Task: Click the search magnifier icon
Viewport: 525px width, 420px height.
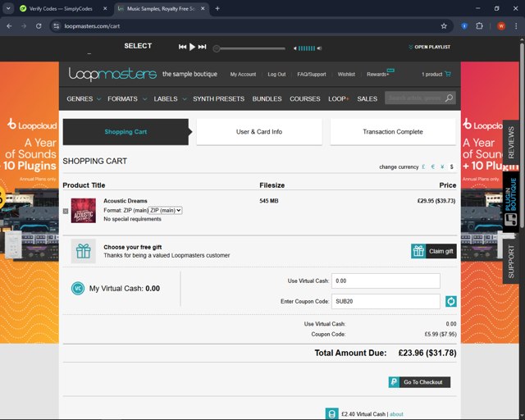Action: 450,98
